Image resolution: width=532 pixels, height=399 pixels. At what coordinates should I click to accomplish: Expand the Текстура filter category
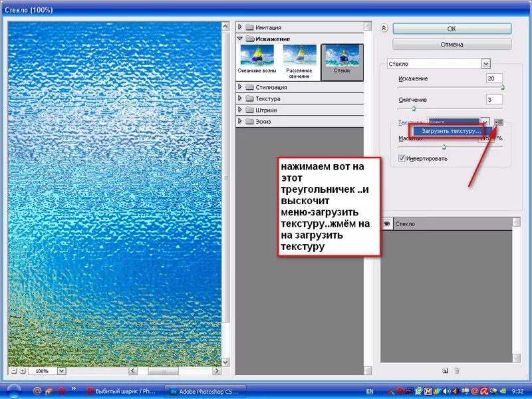click(x=240, y=98)
